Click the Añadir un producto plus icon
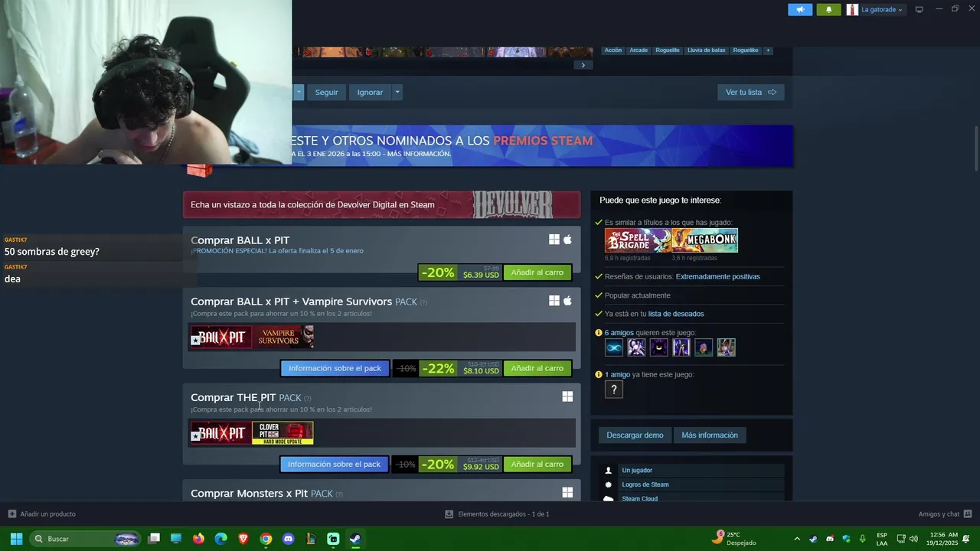This screenshot has height=551, width=980. coord(11,514)
